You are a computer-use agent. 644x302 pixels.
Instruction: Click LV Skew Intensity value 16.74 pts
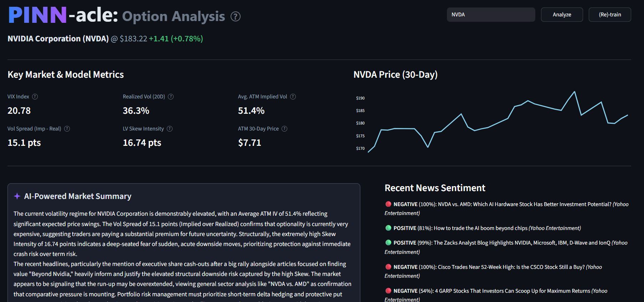[x=142, y=143]
